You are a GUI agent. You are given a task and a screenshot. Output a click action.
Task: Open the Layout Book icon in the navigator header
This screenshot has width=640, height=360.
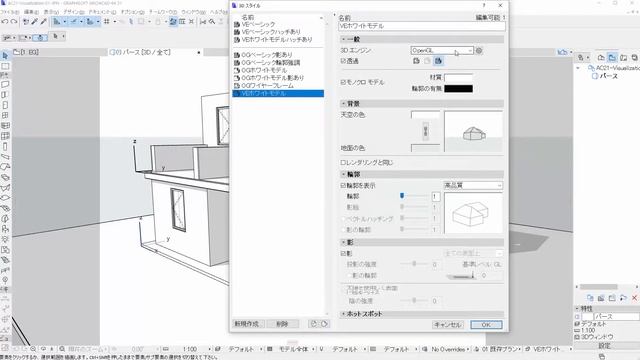[623, 58]
